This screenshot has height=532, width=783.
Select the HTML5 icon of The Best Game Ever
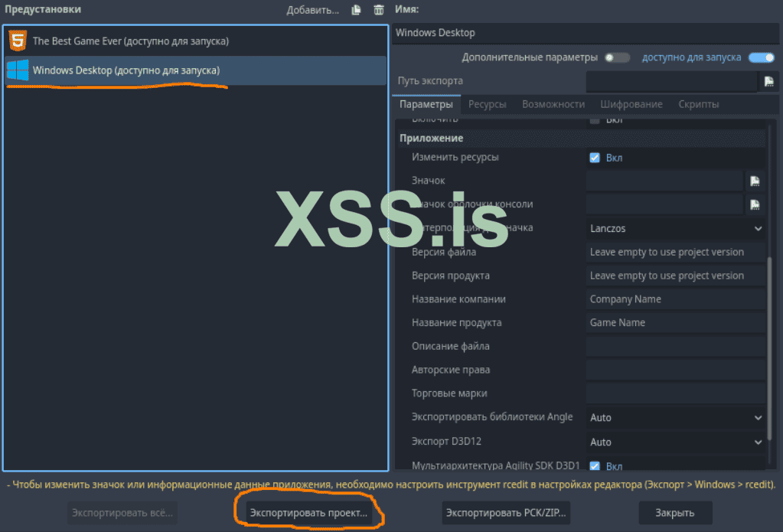18,41
